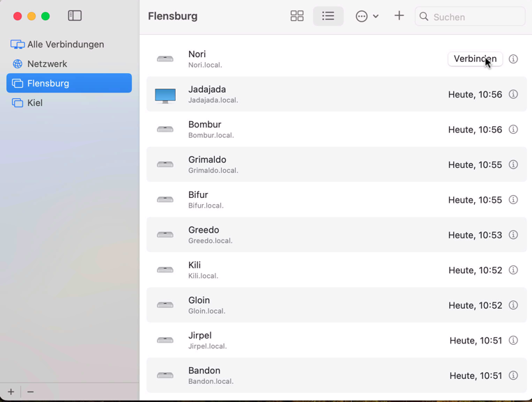Click the Kili Mac mini icon
The width and height of the screenshot is (532, 402).
pos(165,270)
